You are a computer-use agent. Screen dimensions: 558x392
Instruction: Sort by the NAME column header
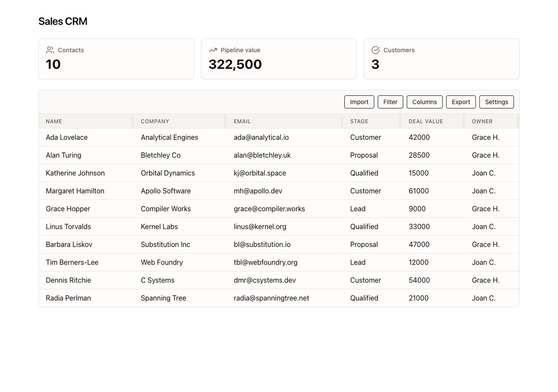(85, 122)
